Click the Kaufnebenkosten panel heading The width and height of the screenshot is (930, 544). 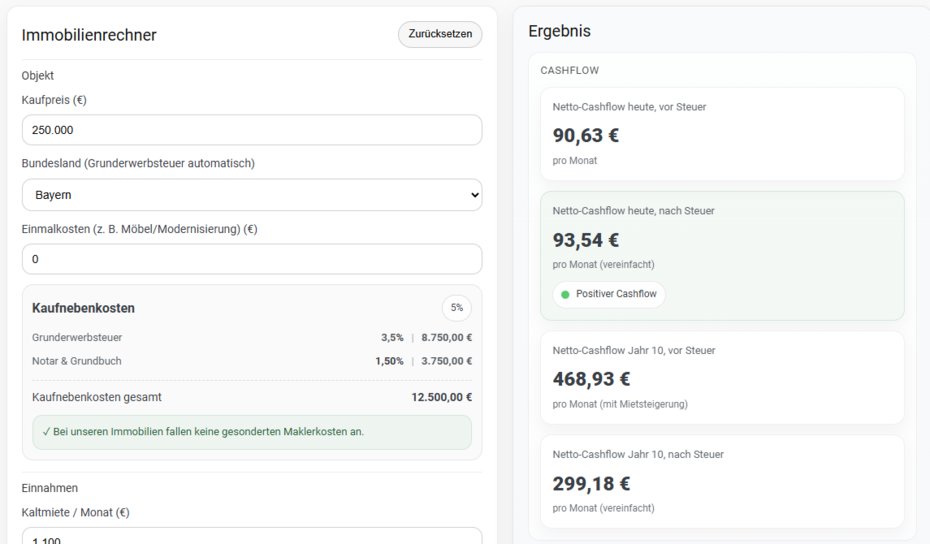(83, 308)
